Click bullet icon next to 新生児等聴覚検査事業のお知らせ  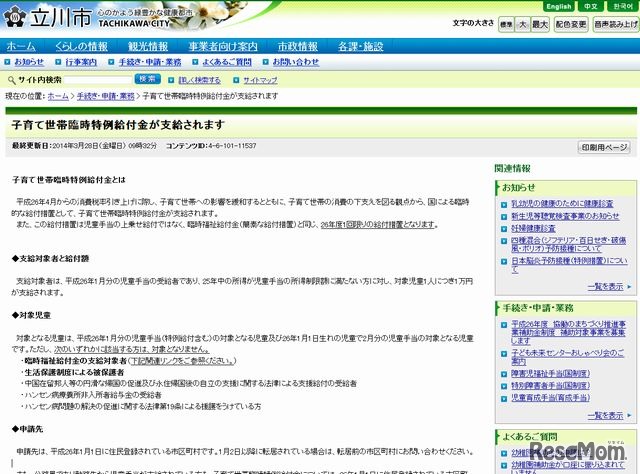coord(504,217)
